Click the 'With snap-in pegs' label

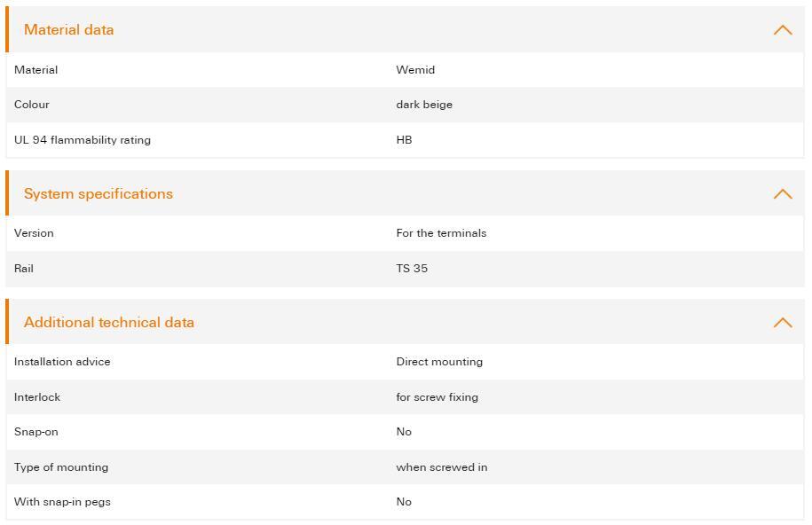pos(62,502)
